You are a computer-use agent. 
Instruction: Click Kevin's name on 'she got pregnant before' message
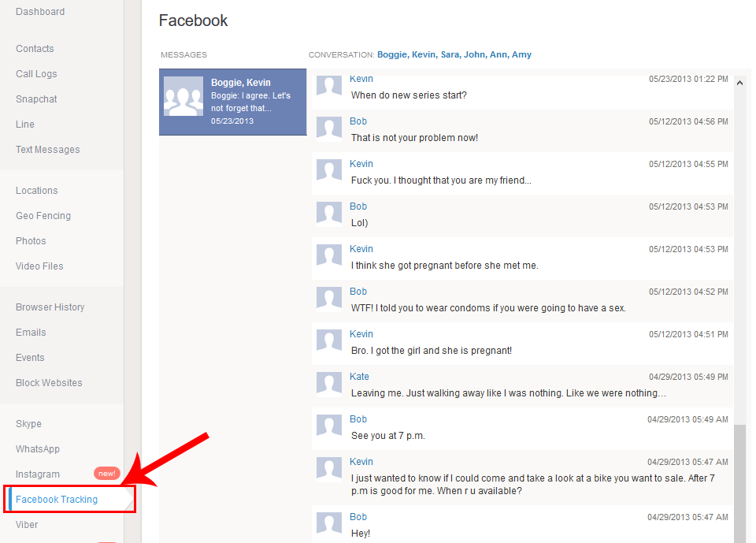pyautogui.click(x=361, y=248)
